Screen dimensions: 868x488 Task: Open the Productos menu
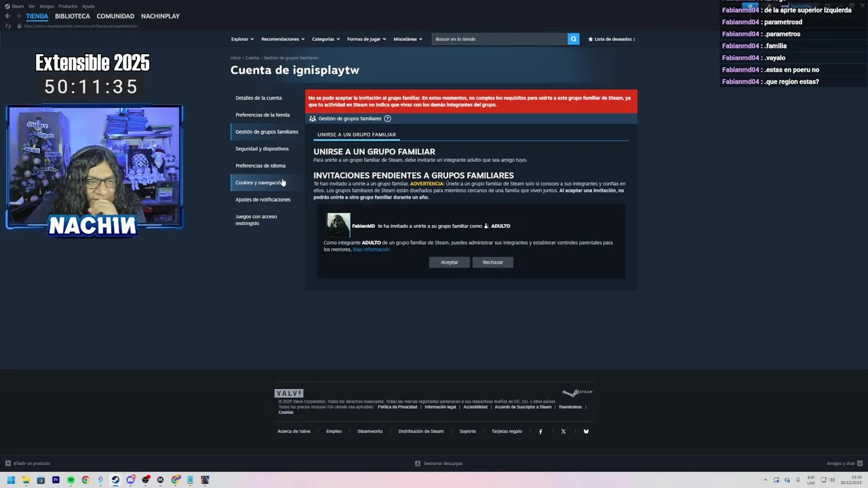tap(68, 6)
